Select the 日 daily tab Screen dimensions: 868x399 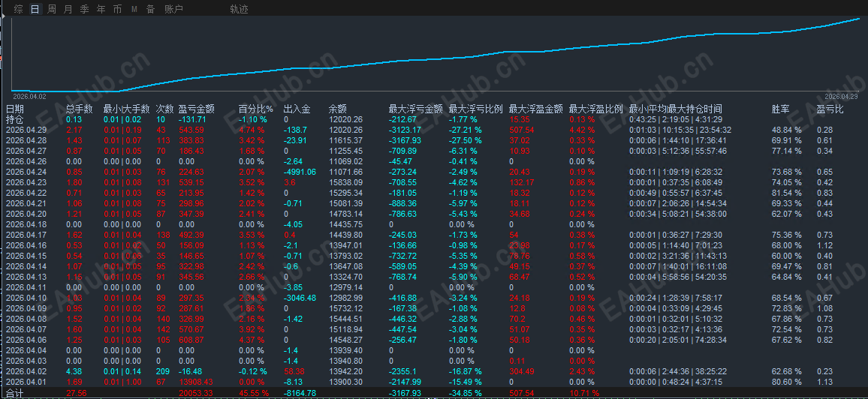(35, 9)
